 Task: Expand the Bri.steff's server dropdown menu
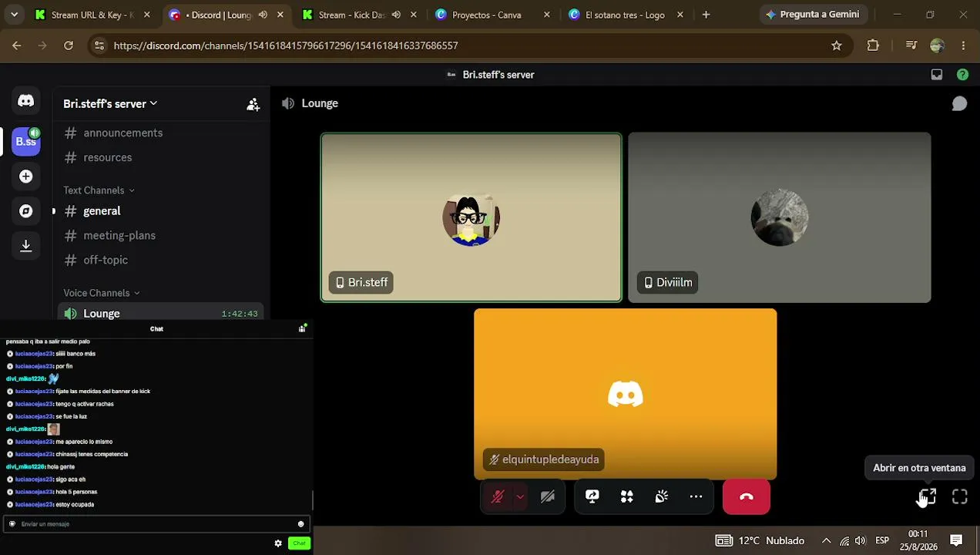(110, 104)
